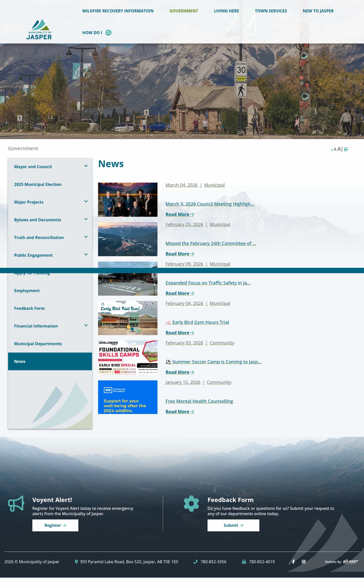The width and height of the screenshot is (364, 588).
Task: Click the ATB Community Foundation thumbnail
Action: 128,397
